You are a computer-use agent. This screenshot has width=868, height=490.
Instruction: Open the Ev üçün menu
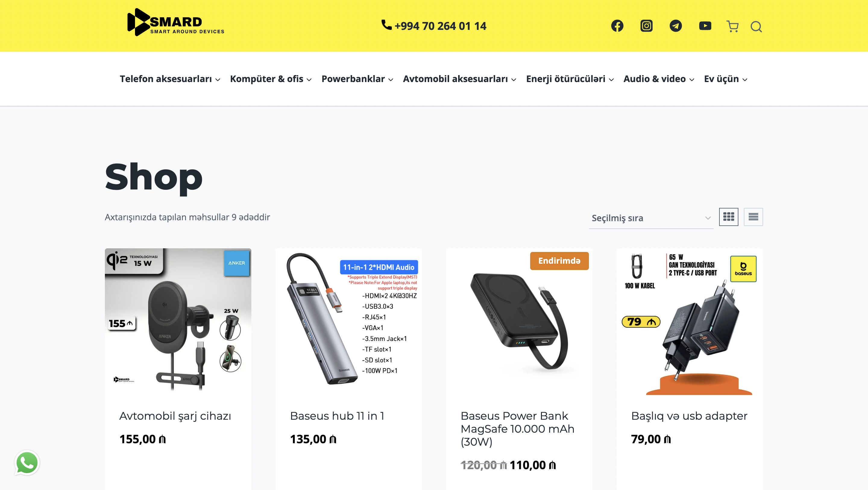coord(726,79)
